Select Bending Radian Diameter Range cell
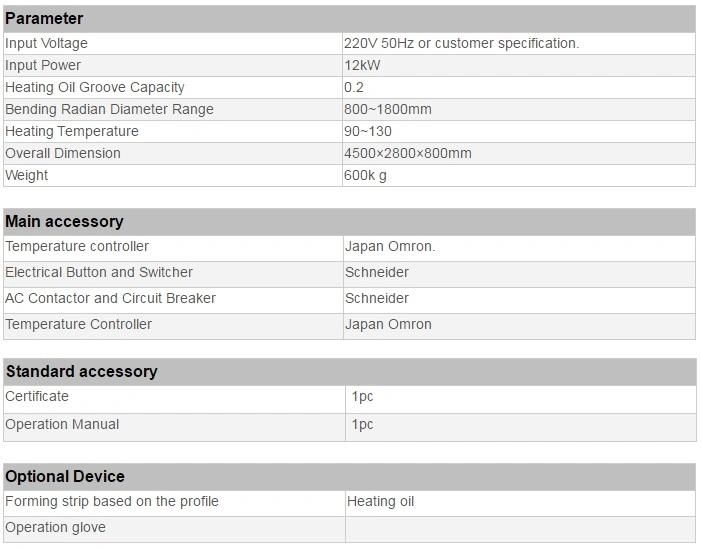Viewport: 701px width, 548px height. coord(173,109)
